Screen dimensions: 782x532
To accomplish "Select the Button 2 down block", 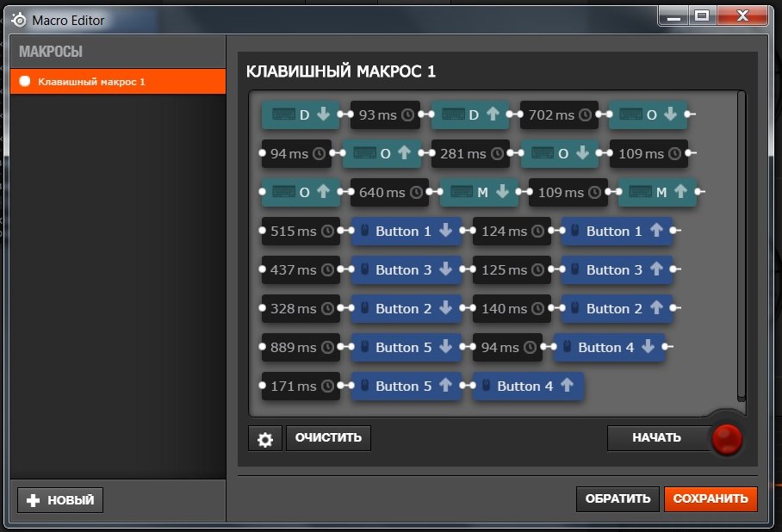I will (407, 309).
